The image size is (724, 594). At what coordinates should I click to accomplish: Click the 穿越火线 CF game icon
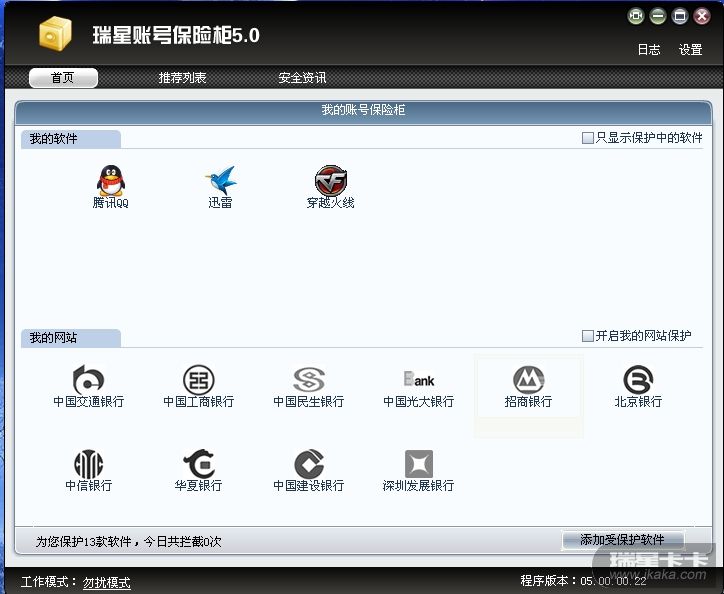[x=331, y=181]
